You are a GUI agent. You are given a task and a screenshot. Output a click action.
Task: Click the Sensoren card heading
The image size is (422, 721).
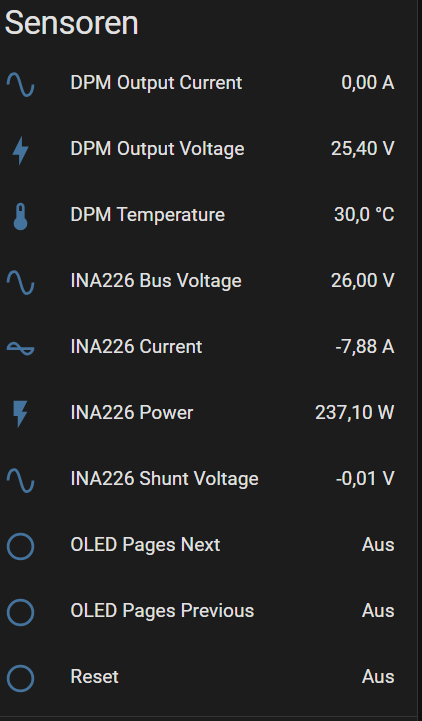71,23
